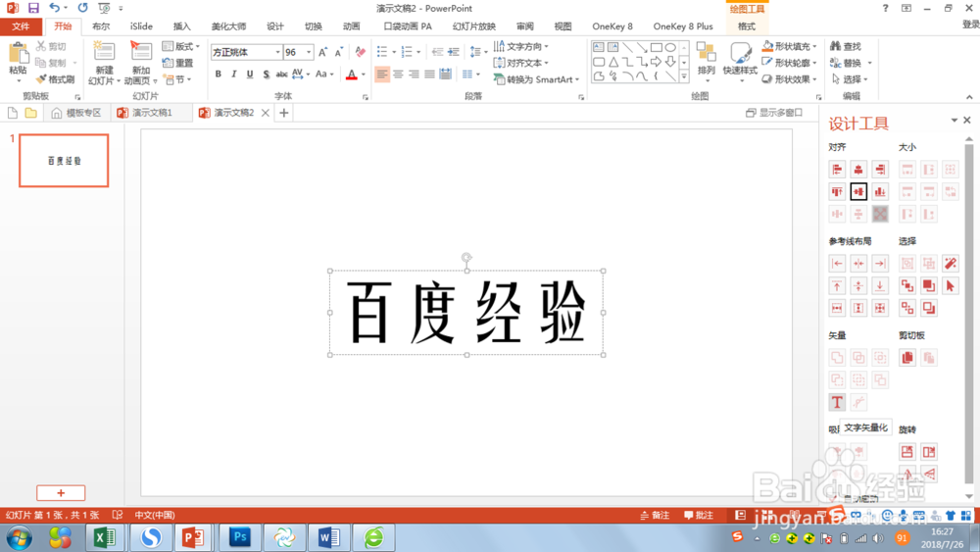Open Shape Fill (形状填充) dropdown
This screenshot has width=980, height=552.
[789, 46]
